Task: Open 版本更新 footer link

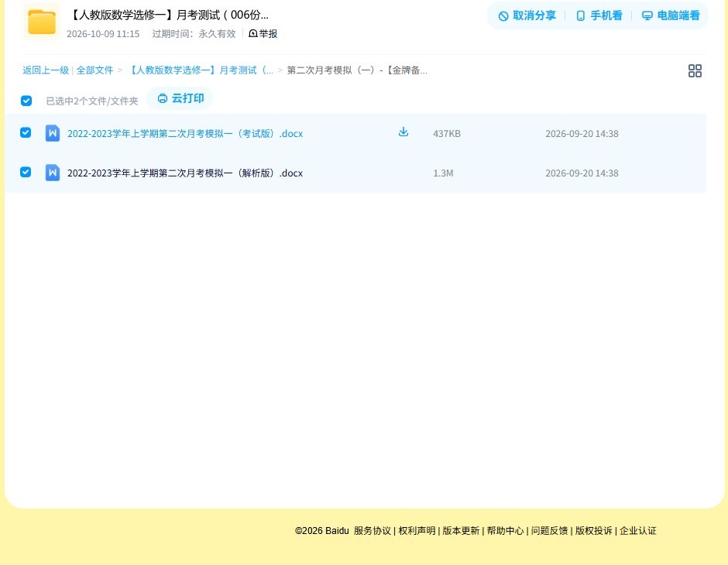Action: click(x=461, y=531)
